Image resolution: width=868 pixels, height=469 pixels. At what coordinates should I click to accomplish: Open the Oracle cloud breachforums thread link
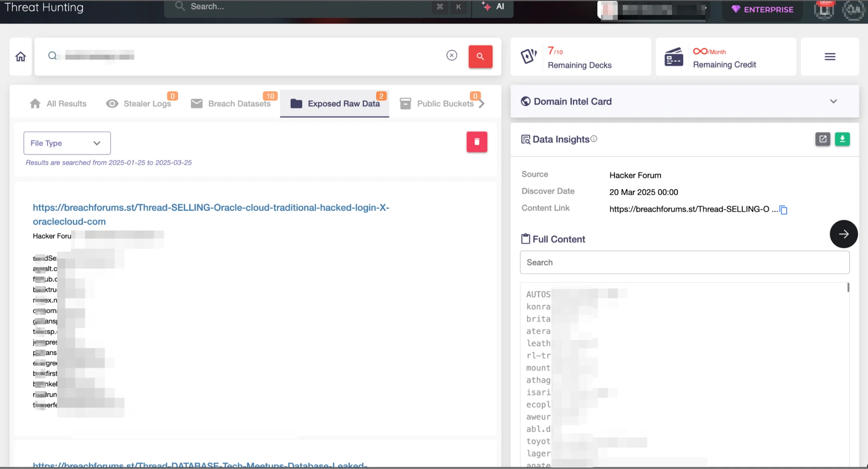click(x=211, y=215)
